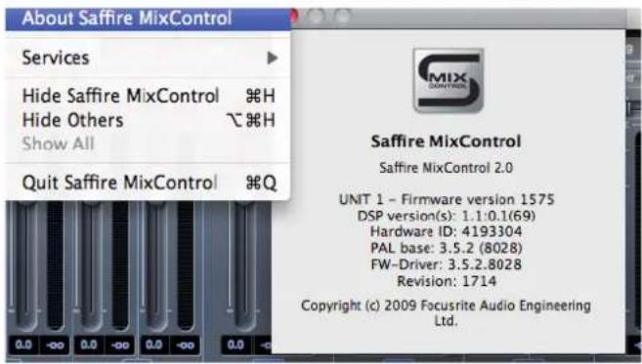Viewport: 642px width, 364px height.
Task: Click the Services submenu arrow
Action: [273, 59]
